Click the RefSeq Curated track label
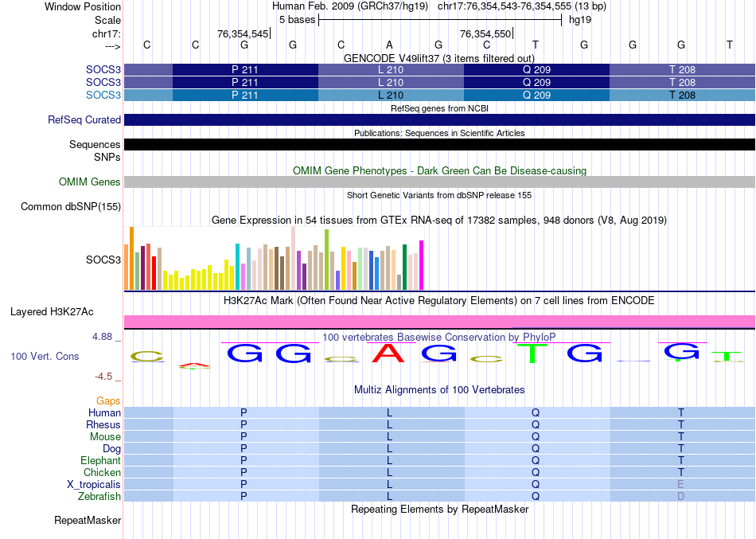 click(84, 119)
